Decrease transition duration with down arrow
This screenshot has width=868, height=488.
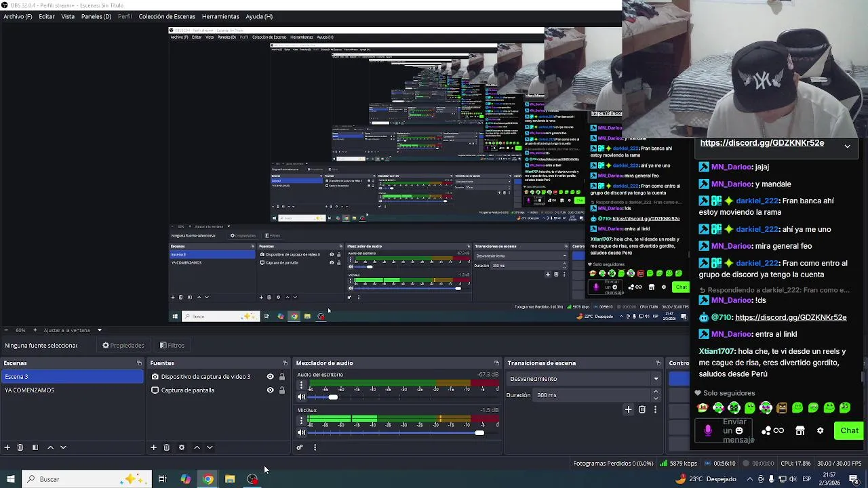[x=655, y=398]
